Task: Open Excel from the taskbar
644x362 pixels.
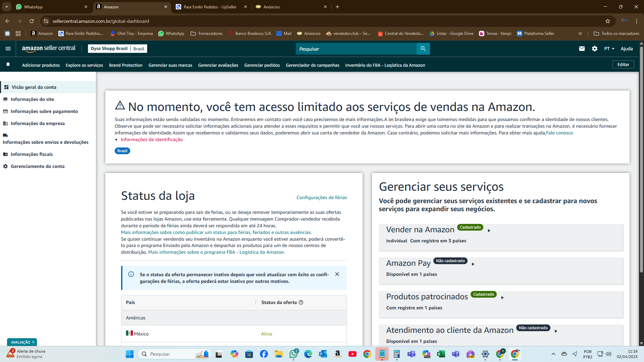Action: [441, 354]
